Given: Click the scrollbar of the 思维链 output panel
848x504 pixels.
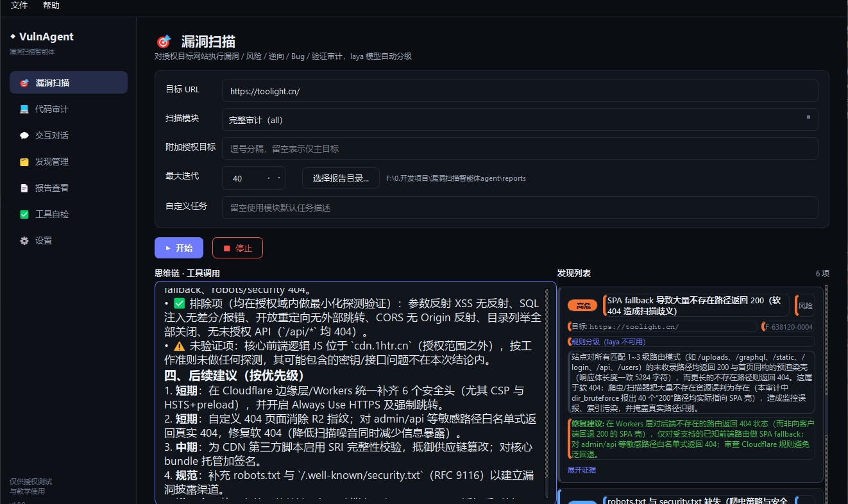Looking at the screenshot, I should click(547, 392).
